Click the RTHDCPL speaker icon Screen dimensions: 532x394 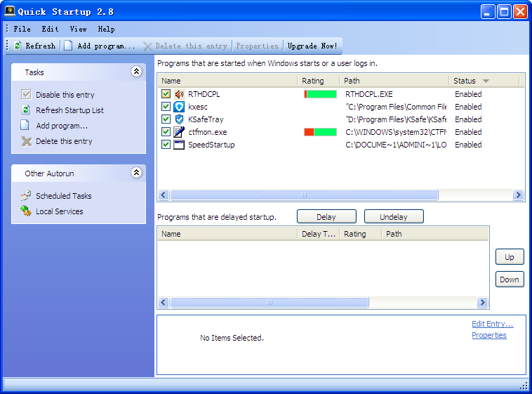179,94
